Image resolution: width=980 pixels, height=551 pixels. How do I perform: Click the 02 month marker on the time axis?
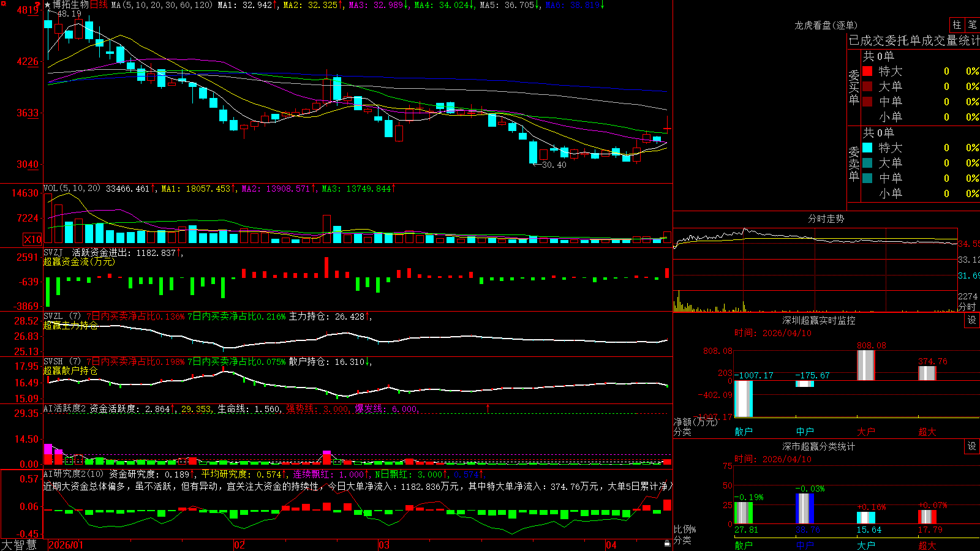click(x=239, y=545)
